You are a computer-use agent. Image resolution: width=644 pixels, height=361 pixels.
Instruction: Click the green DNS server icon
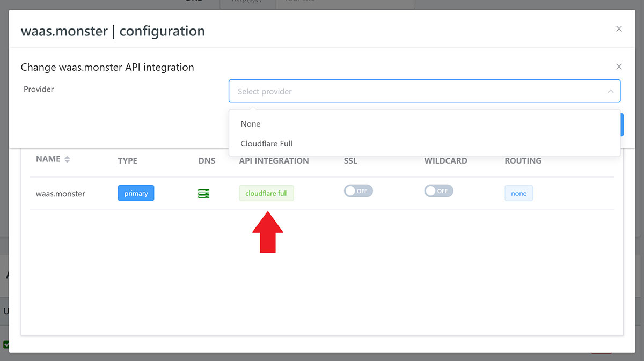pos(203,194)
